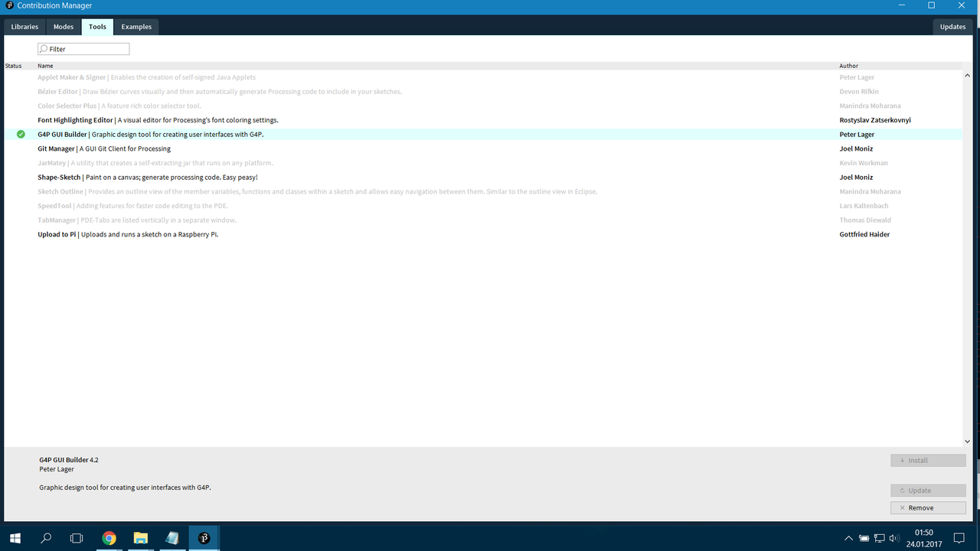Select Font Highlighting Editor row

tap(483, 120)
